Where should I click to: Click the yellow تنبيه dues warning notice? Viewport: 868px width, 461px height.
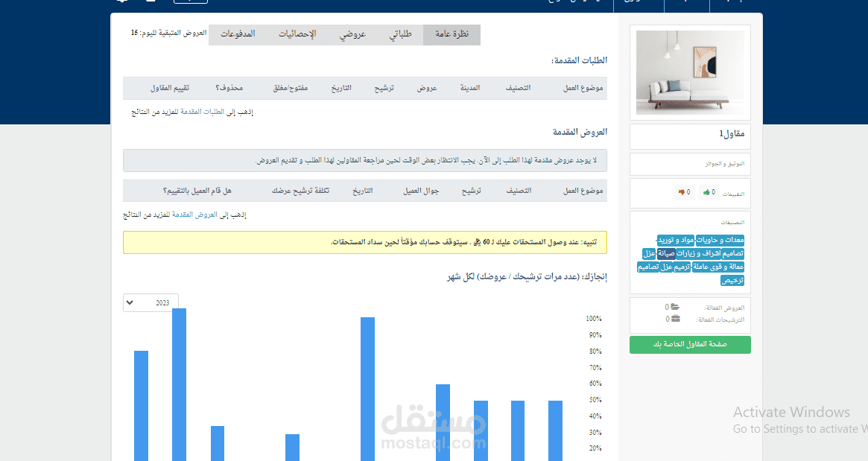coord(365,242)
